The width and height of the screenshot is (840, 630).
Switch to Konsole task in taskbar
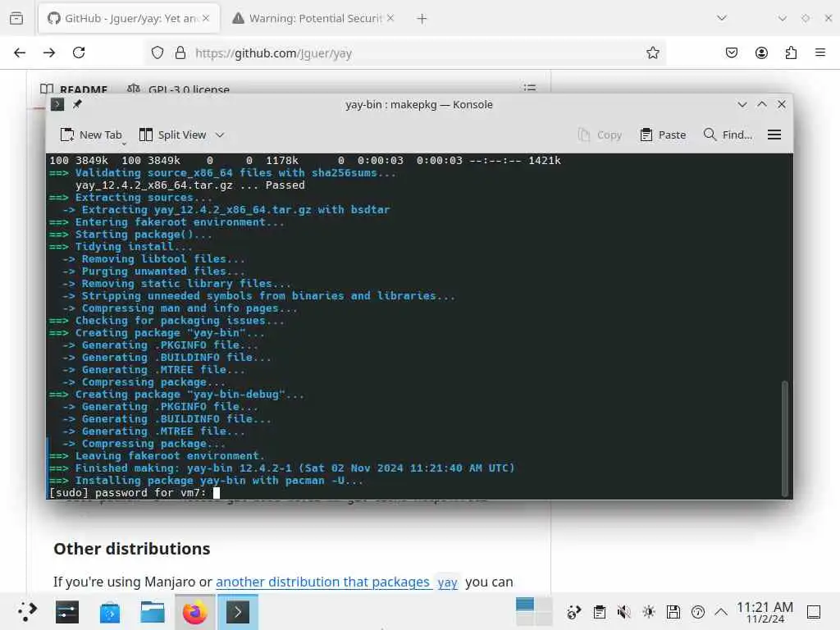coord(237,612)
